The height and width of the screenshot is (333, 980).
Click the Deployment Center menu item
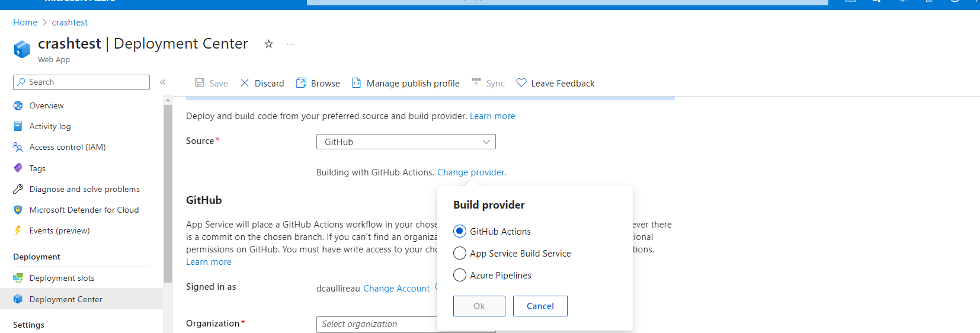point(66,299)
